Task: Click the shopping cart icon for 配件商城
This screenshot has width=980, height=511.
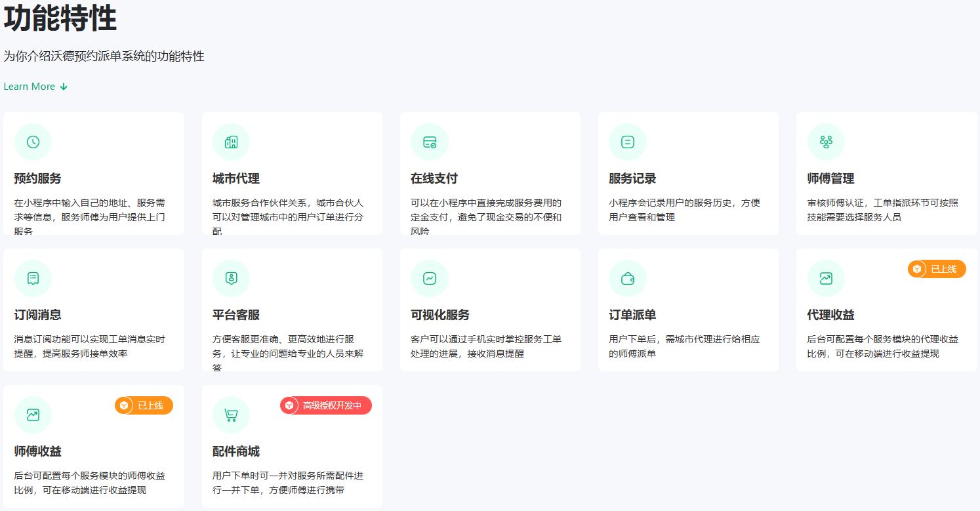Action: [x=231, y=415]
